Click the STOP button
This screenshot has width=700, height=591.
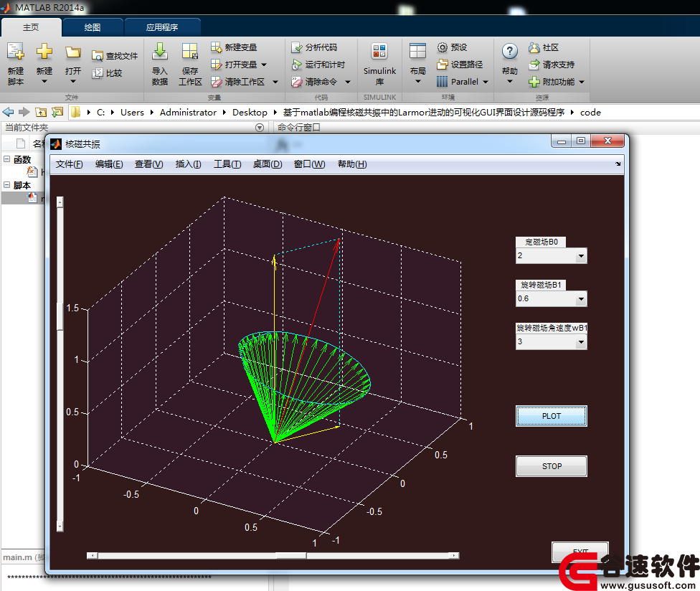tap(552, 466)
